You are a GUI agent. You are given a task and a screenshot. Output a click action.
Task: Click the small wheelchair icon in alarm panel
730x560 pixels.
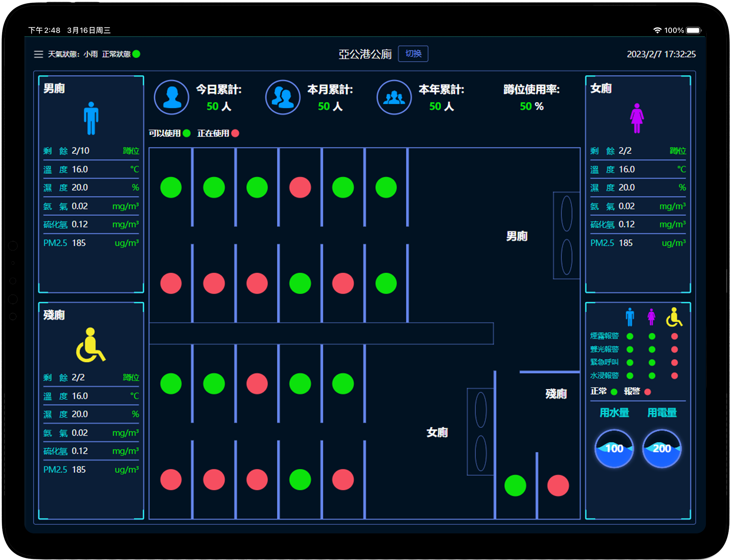click(674, 317)
